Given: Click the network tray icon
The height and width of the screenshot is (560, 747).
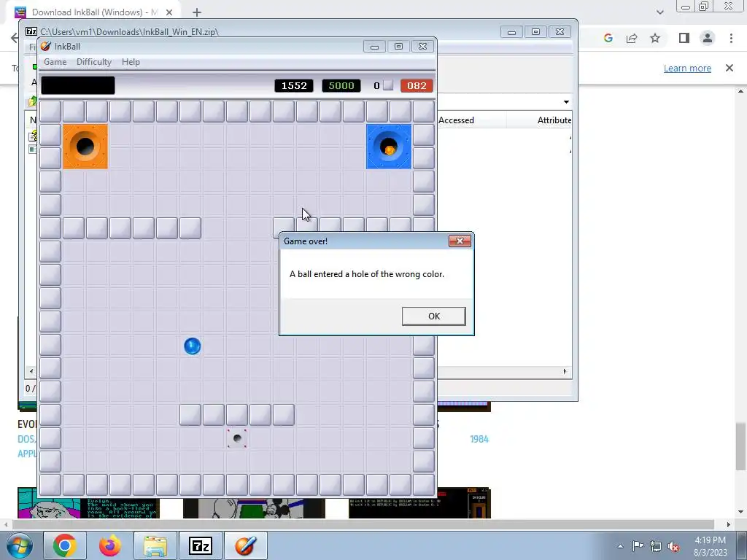Looking at the screenshot, I should coord(656,546).
